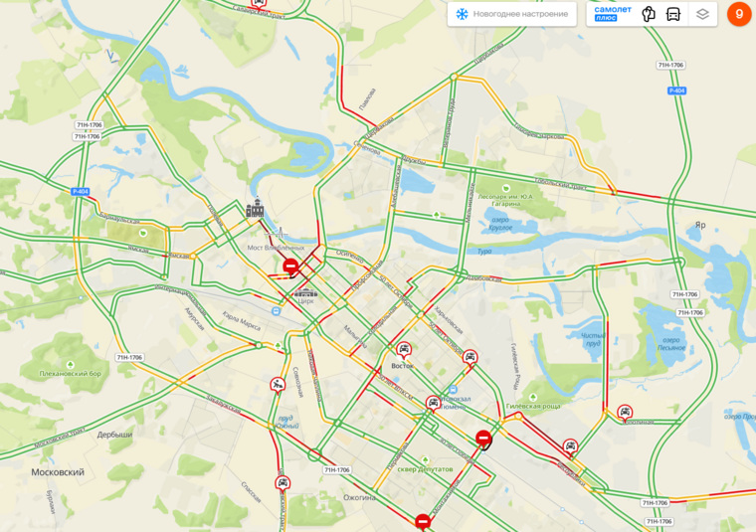Expand the map layers menu
Image resolution: width=756 pixels, height=532 pixels.
pos(702,14)
